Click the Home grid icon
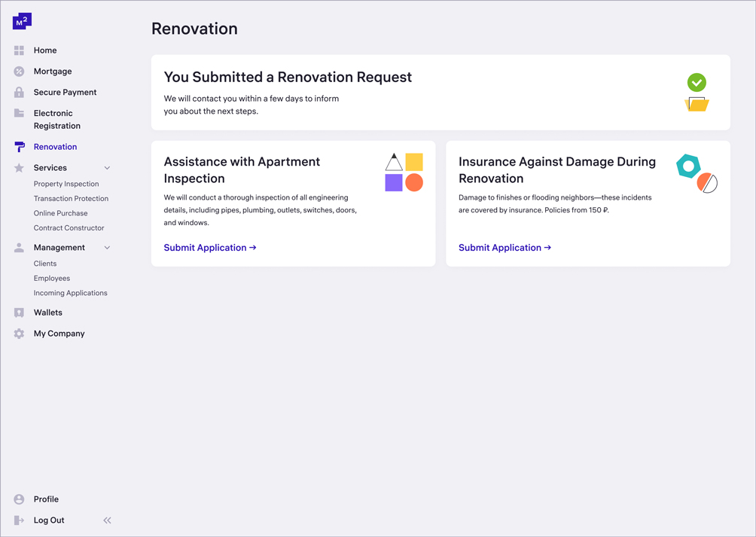This screenshot has height=537, width=756. 19,50
